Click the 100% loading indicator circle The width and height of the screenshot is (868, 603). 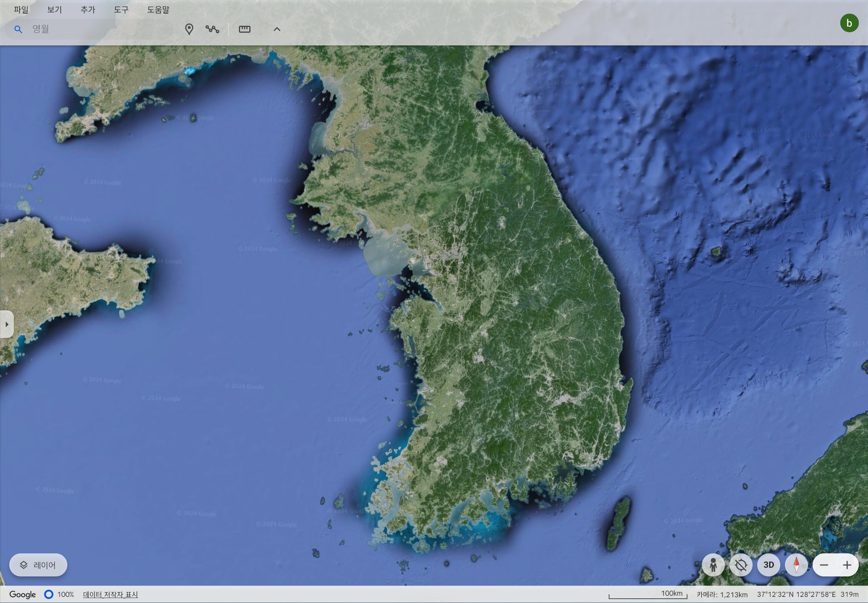pyautogui.click(x=48, y=595)
